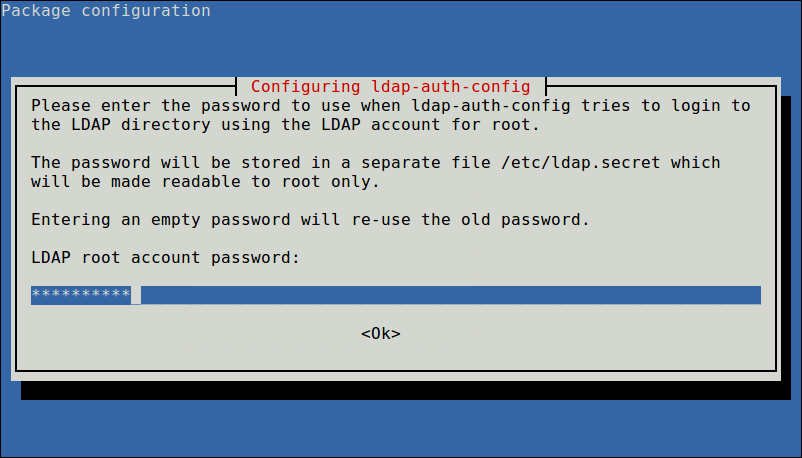The image size is (802, 458).
Task: Click the text cursor block after the asterisks
Action: pos(136,295)
